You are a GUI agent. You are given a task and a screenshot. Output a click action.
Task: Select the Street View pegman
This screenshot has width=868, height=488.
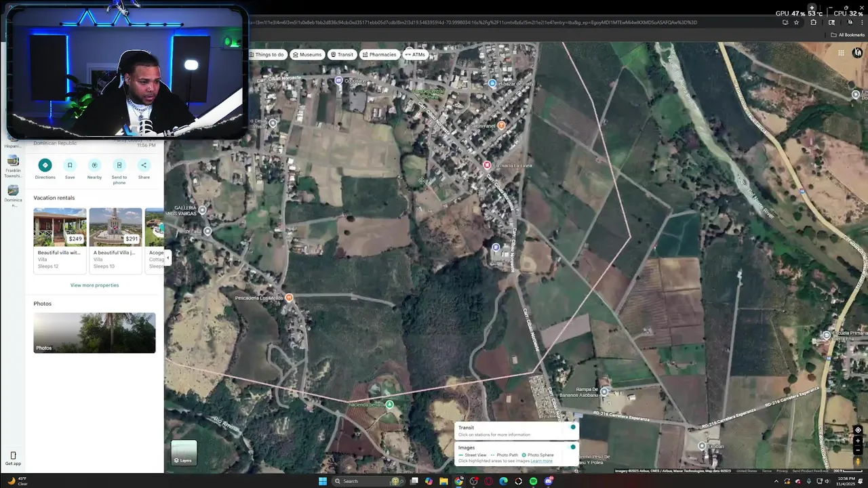point(858,462)
